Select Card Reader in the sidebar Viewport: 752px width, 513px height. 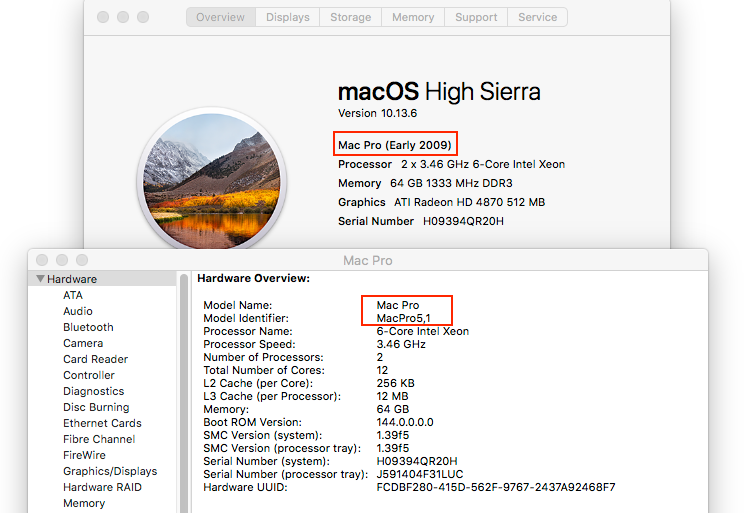[x=95, y=359]
